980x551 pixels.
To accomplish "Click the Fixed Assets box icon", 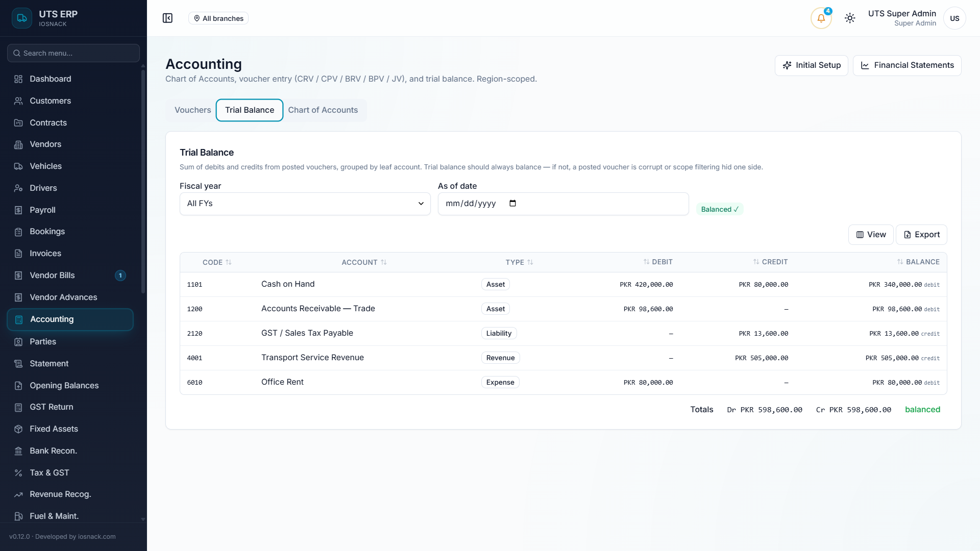I will pyautogui.click(x=18, y=429).
